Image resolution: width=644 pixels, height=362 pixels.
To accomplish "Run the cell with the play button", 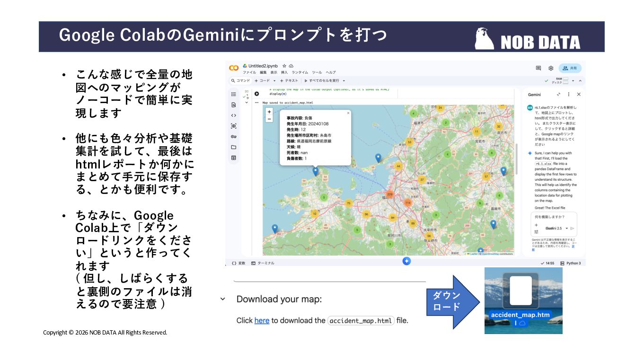I will click(x=256, y=94).
